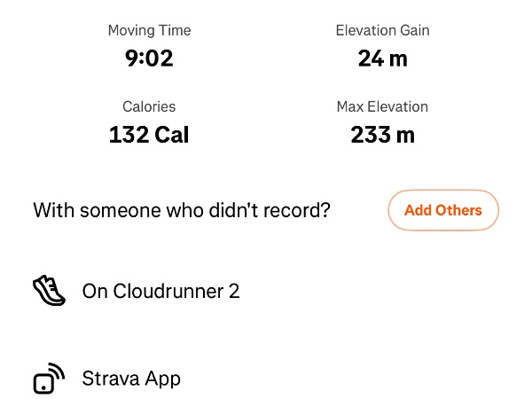Tap the Add Others button
This screenshot has height=399, width=532.
click(442, 211)
